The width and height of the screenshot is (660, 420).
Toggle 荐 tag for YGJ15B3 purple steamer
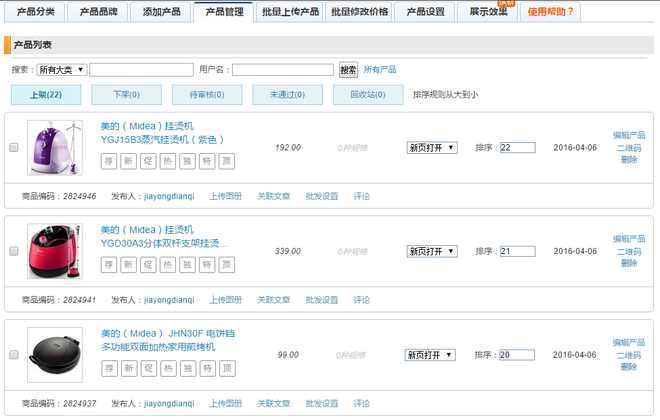109,161
